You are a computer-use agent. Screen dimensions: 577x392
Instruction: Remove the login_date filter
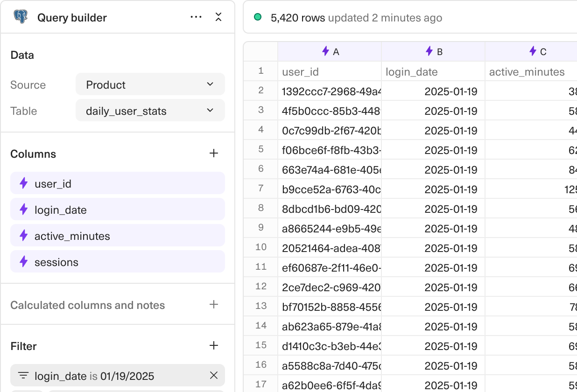(214, 375)
